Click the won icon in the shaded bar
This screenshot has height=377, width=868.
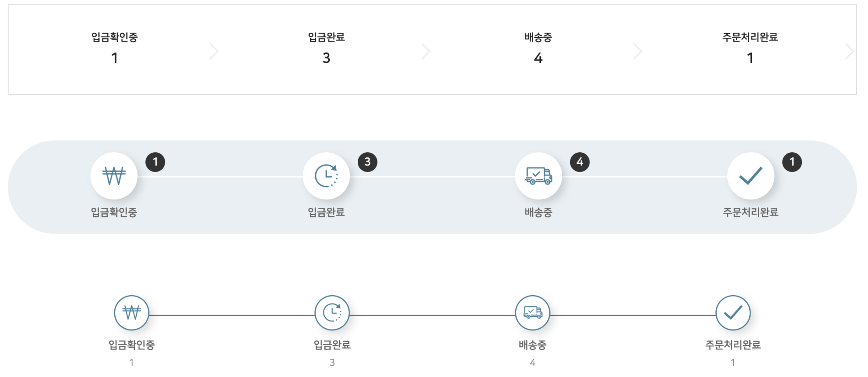point(114,176)
